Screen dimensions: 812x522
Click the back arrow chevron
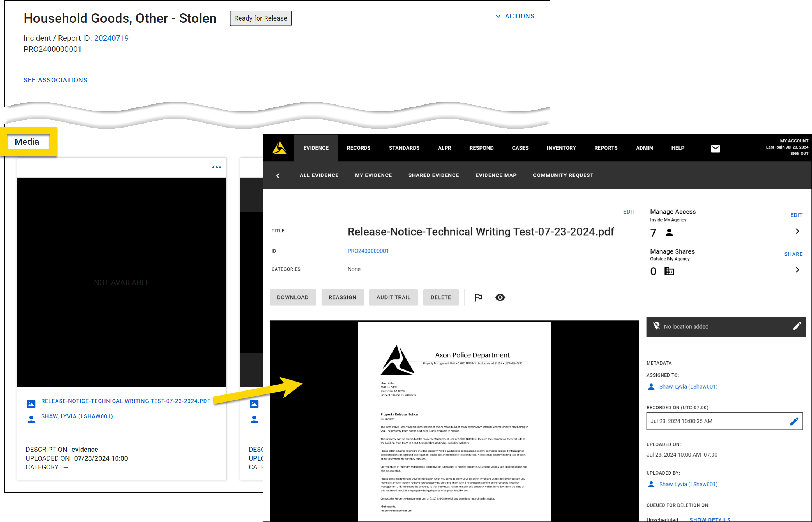point(278,176)
